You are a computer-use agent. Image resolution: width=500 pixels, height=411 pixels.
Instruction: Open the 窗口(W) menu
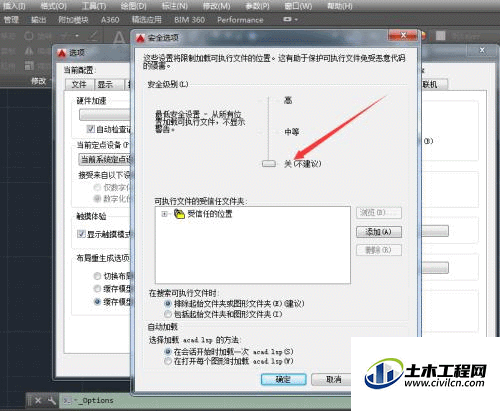coord(298,6)
